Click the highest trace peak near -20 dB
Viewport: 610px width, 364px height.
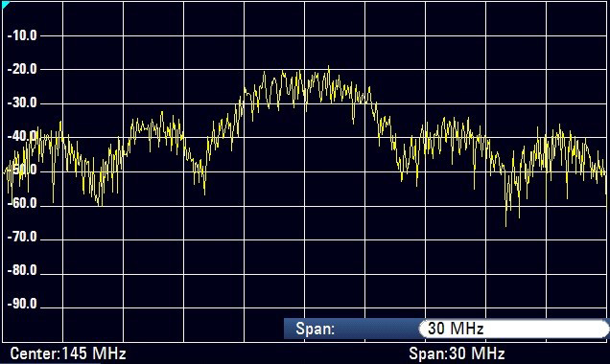329,68
